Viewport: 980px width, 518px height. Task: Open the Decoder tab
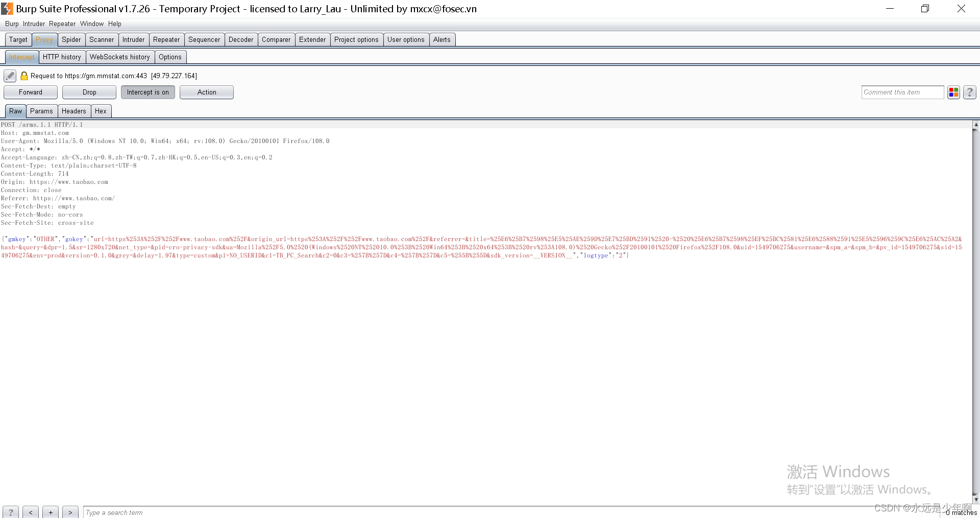(241, 40)
